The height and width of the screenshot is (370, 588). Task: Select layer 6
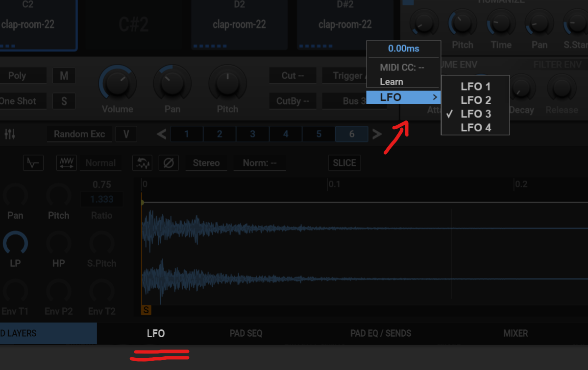coord(352,134)
